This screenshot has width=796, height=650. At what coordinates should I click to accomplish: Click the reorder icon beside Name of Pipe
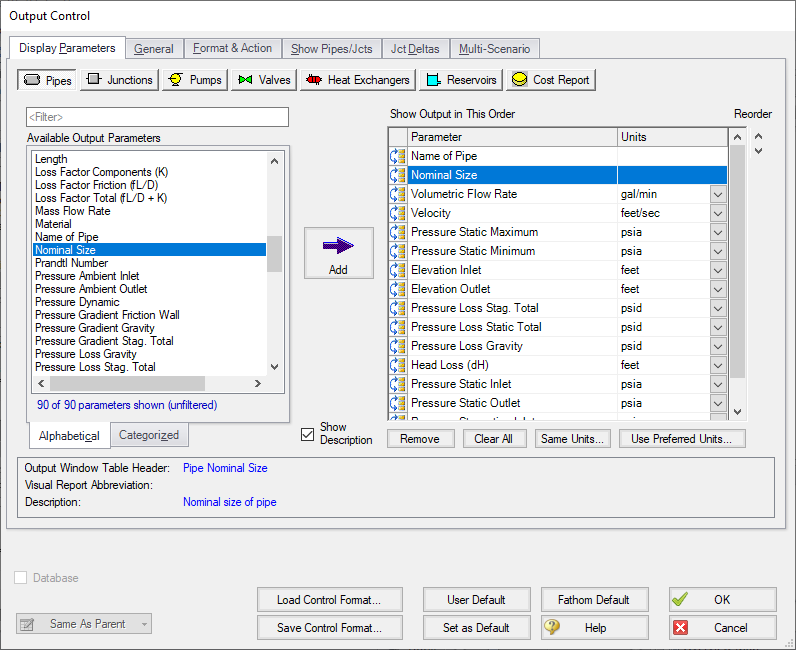[398, 157]
